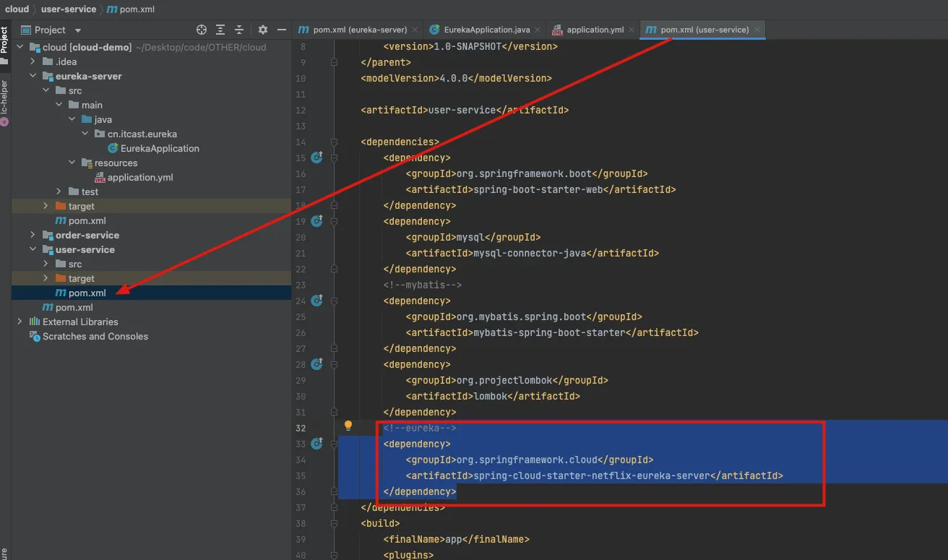The image size is (948, 560).
Task: Click the Project view window icon beside Project title
Action: click(26, 30)
